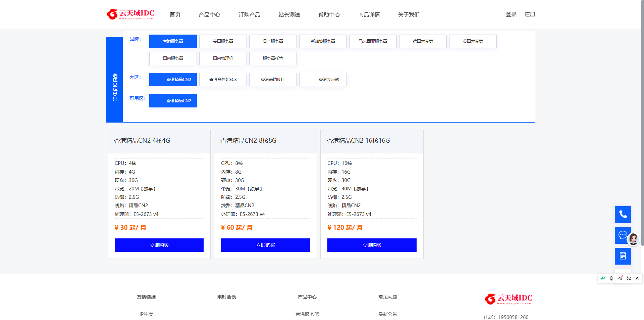Select the 香港高防NTT region

pyautogui.click(x=273, y=80)
